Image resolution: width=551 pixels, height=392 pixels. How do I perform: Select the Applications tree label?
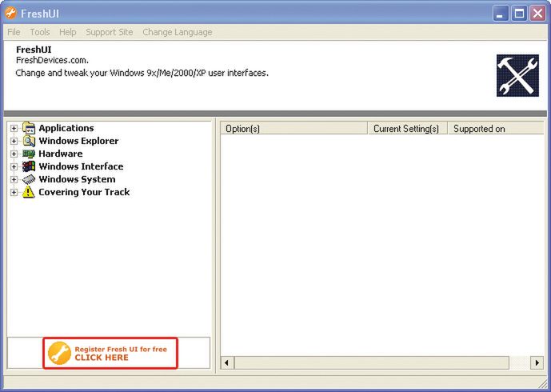point(66,128)
